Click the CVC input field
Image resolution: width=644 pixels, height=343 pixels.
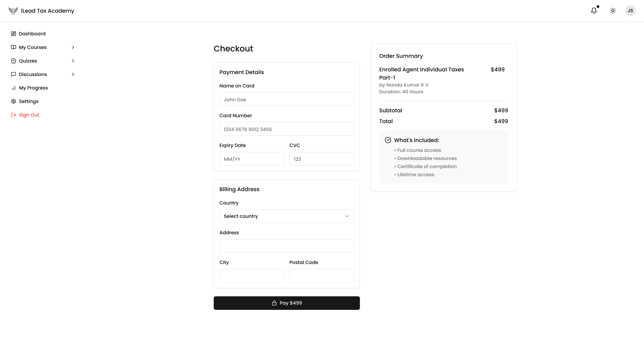point(321,159)
